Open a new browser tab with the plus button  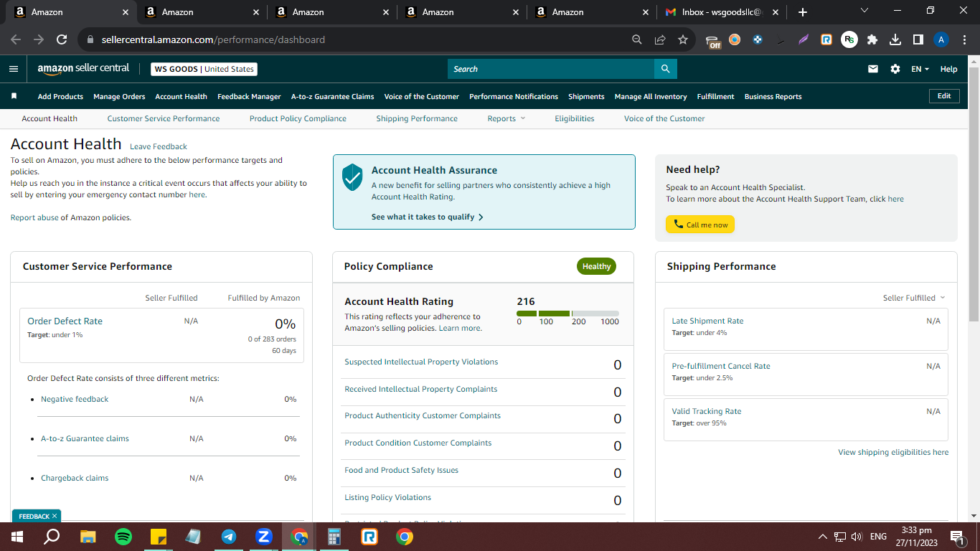pyautogui.click(x=803, y=12)
